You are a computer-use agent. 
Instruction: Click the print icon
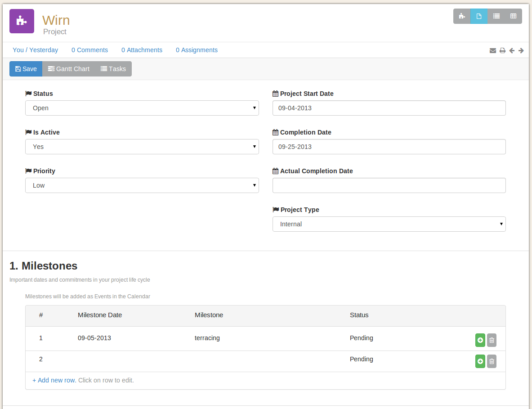point(502,51)
